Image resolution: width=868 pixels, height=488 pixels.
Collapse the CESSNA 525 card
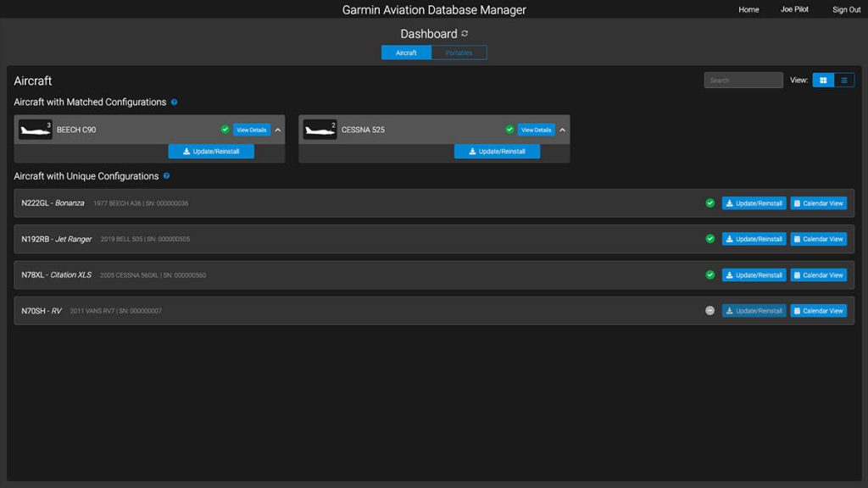(x=563, y=130)
